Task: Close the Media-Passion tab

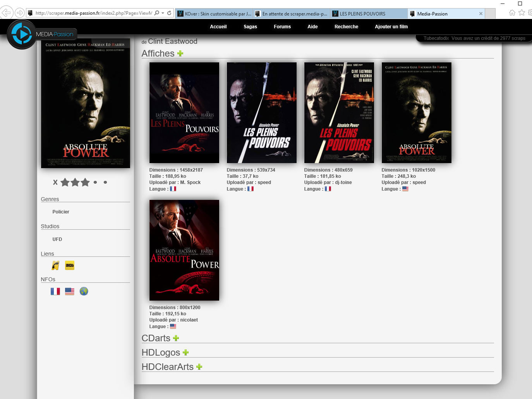Action: click(x=481, y=14)
